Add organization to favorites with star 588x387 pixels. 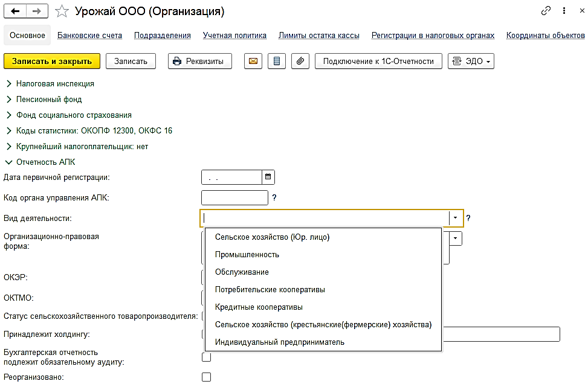pos(61,11)
